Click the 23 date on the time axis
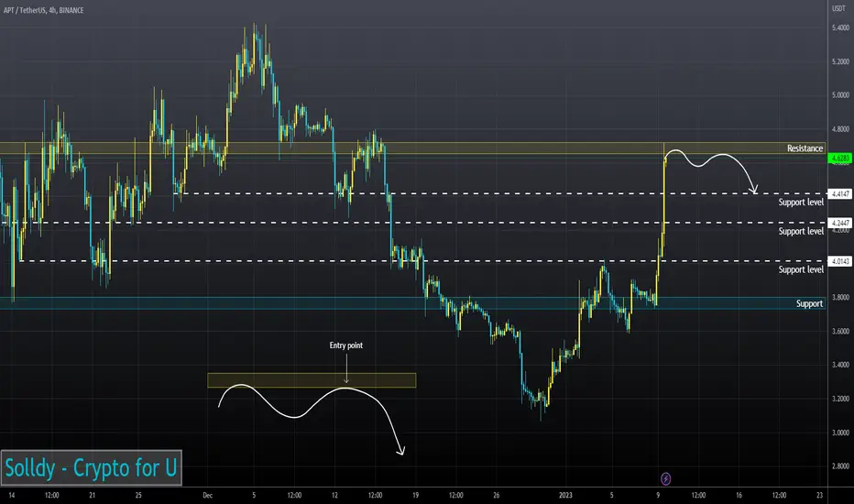The width and height of the screenshot is (854, 504). coord(820,495)
